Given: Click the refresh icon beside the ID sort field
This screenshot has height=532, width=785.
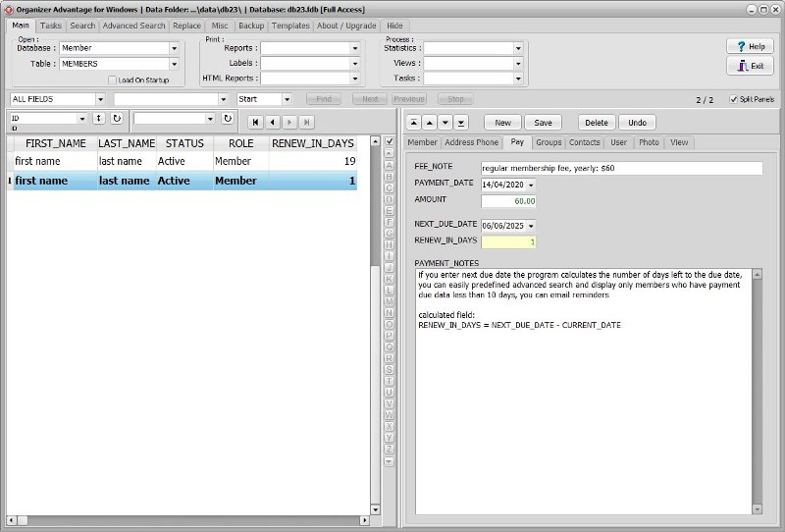Looking at the screenshot, I should tap(117, 118).
